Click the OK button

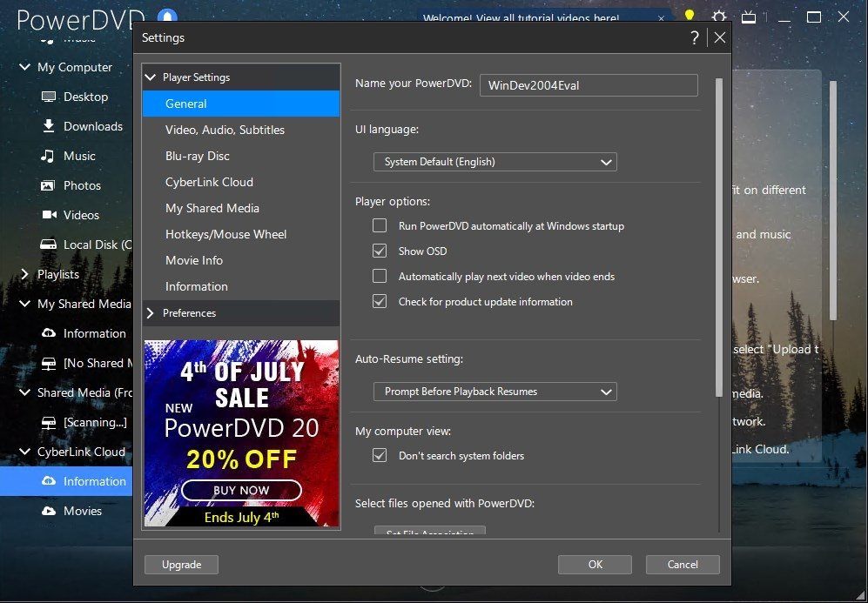click(x=595, y=565)
